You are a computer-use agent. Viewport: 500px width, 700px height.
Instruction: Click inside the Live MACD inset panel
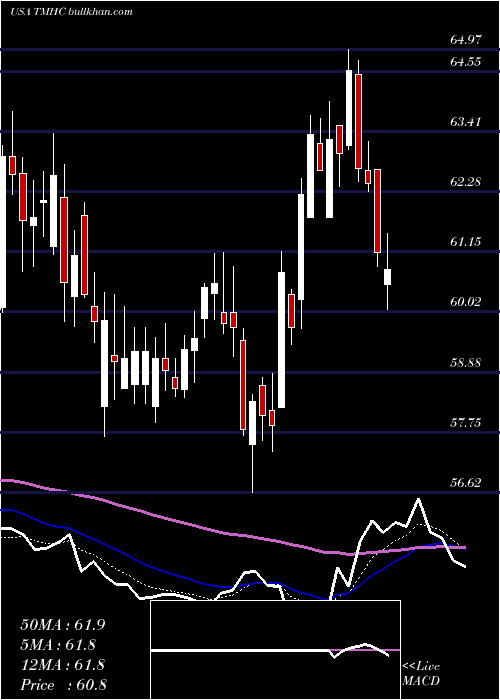(275, 650)
